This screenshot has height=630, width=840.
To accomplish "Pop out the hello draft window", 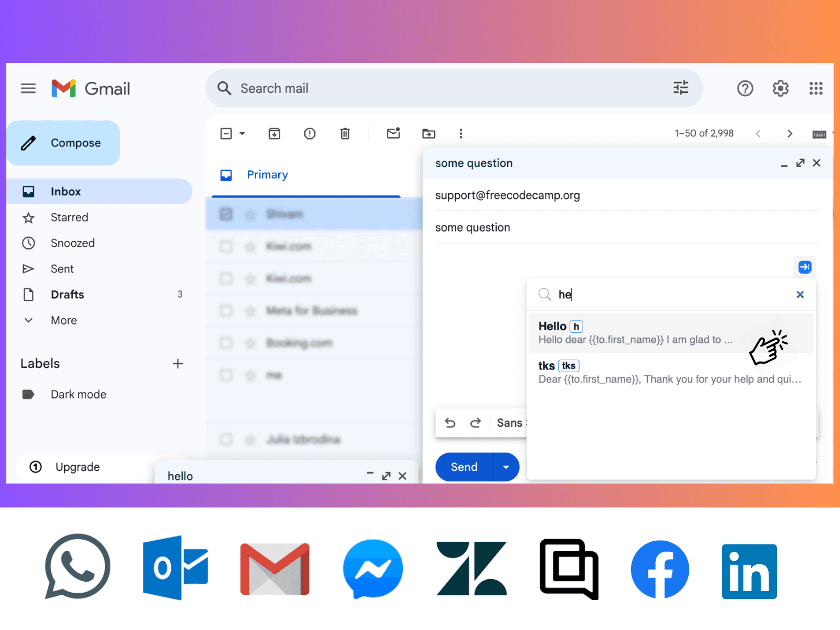I will [x=386, y=476].
